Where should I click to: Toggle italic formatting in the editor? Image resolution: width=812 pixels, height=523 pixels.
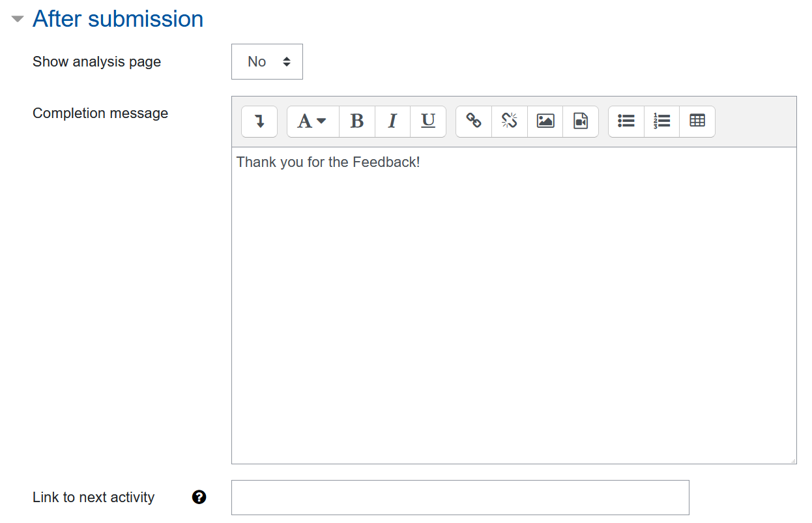[x=392, y=121]
